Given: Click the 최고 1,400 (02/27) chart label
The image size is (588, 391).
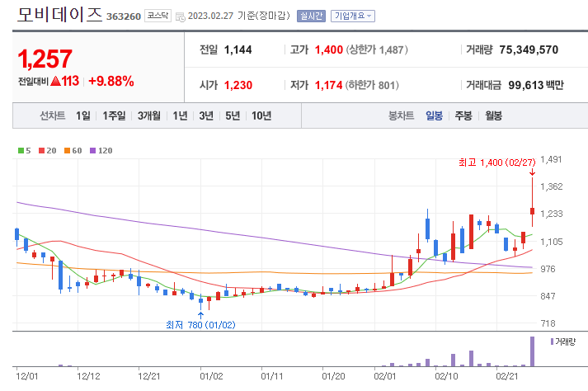Looking at the screenshot, I should click(497, 163).
